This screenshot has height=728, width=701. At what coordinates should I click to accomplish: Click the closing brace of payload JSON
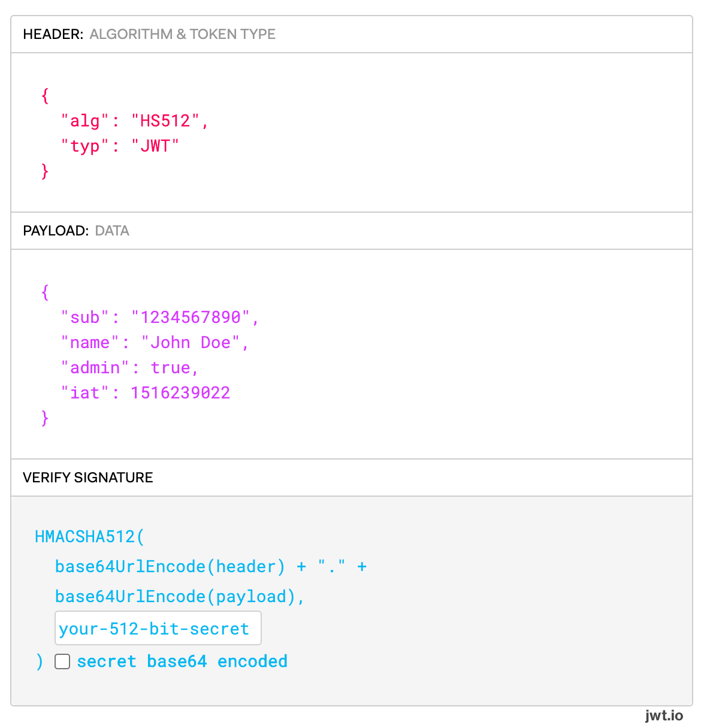(x=44, y=418)
